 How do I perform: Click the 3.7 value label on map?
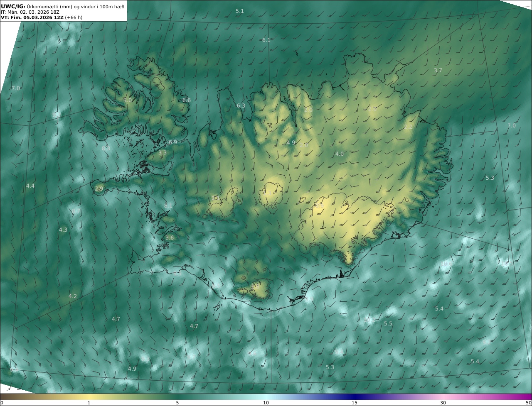tap(438, 71)
